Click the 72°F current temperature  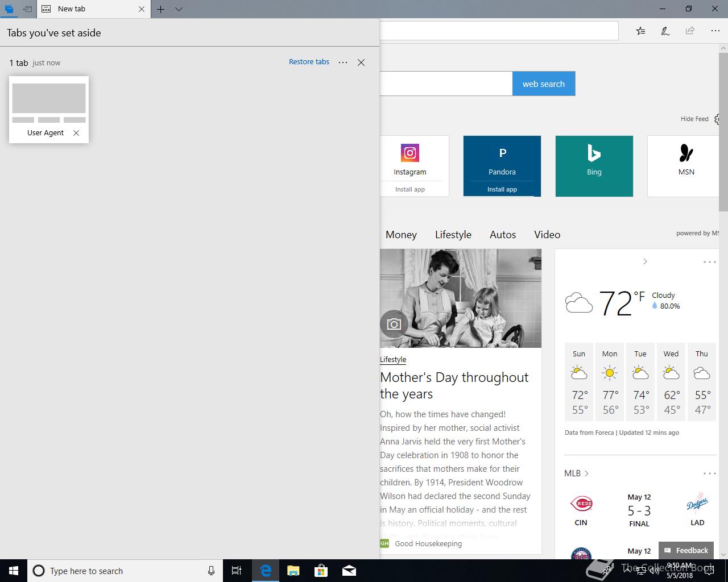pyautogui.click(x=622, y=303)
